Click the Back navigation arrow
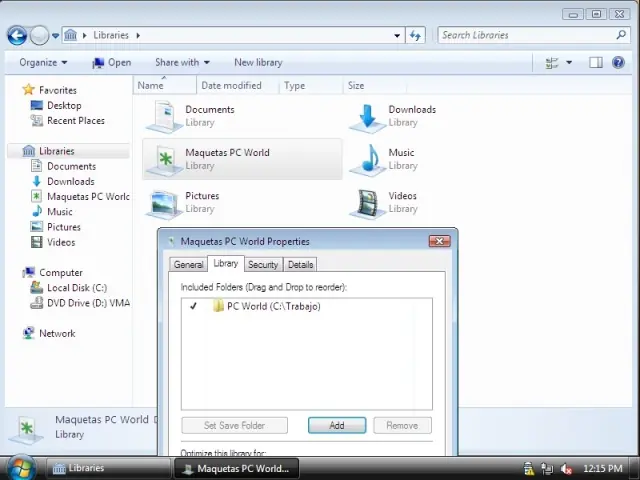Image resolution: width=640 pixels, height=480 pixels. tap(16, 35)
